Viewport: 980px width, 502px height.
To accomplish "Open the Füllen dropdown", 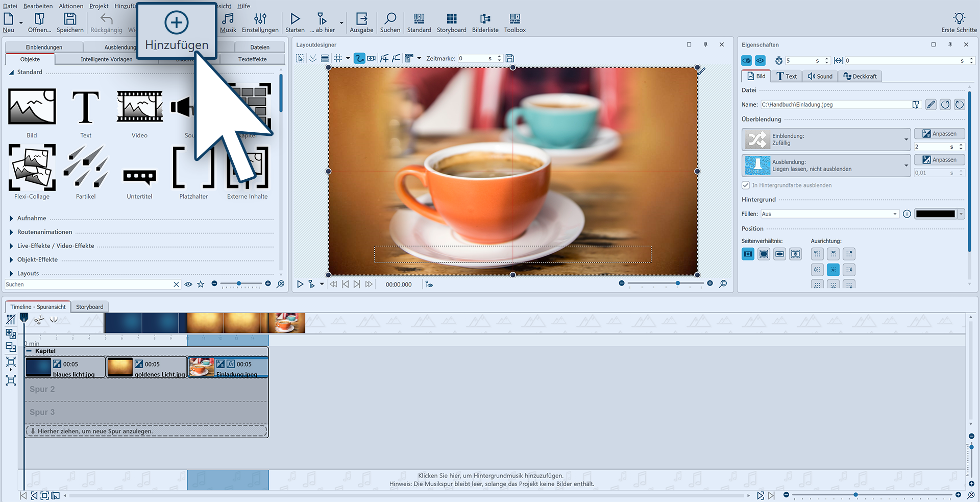I will tap(829, 214).
